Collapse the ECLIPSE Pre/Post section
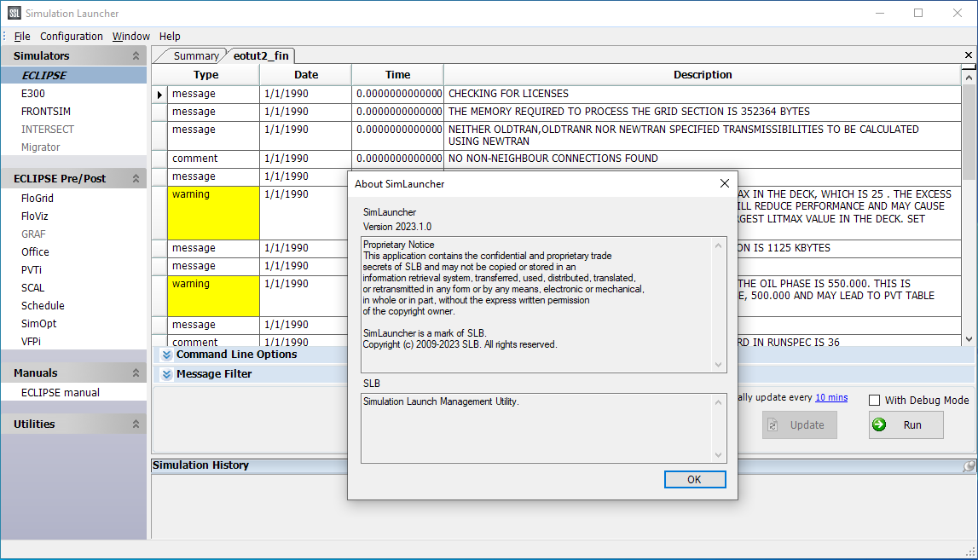This screenshot has width=978, height=560. (x=136, y=179)
